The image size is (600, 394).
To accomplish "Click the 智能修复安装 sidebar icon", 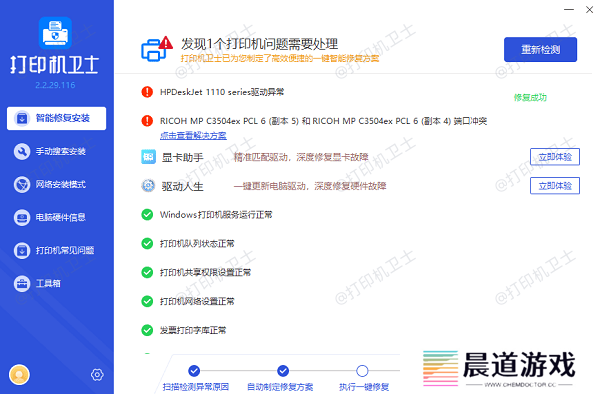I will 22,119.
